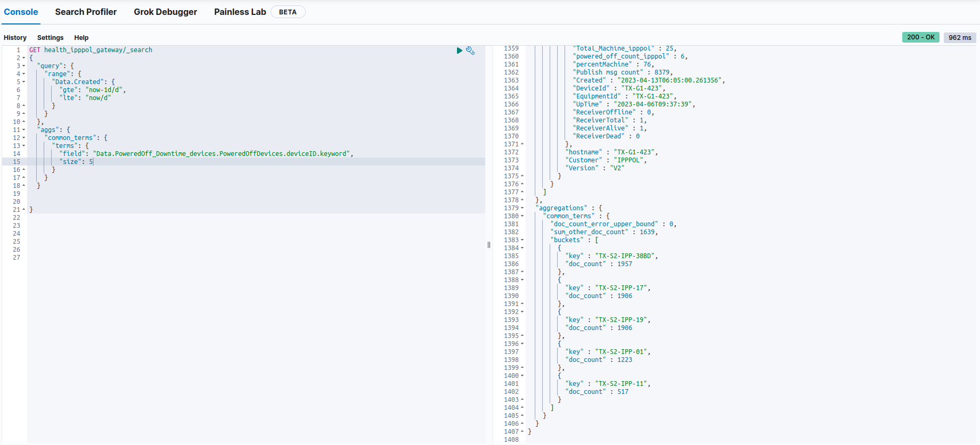Click the BETA badge beside Painless Lab
This screenshot has height=445, width=980.
coord(288,12)
